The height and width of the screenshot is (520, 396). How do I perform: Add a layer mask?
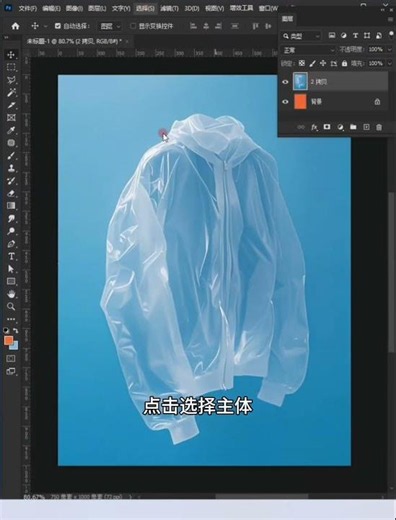point(327,127)
